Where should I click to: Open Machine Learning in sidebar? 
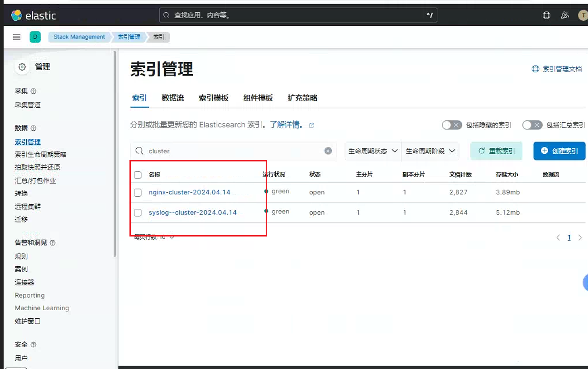click(42, 308)
